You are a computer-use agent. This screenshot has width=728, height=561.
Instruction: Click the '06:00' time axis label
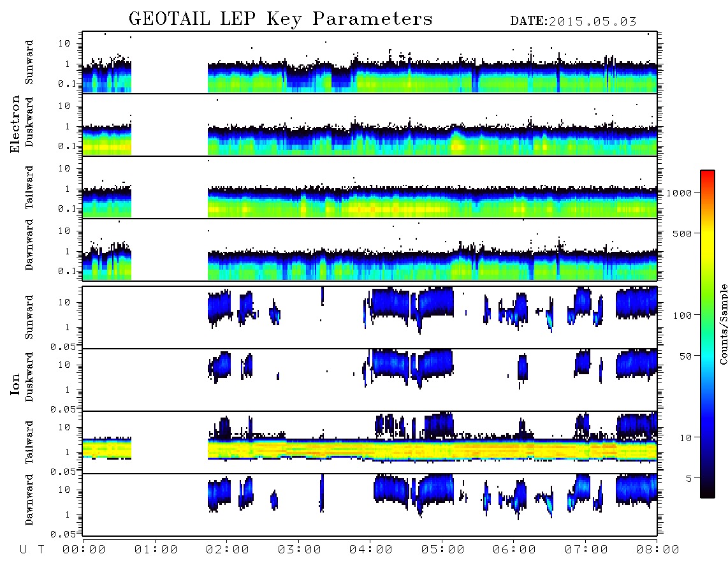click(514, 550)
